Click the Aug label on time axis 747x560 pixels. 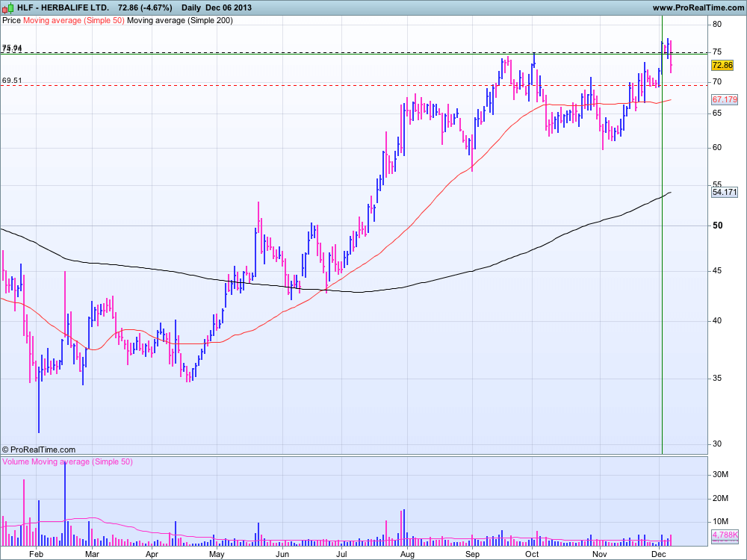click(407, 554)
